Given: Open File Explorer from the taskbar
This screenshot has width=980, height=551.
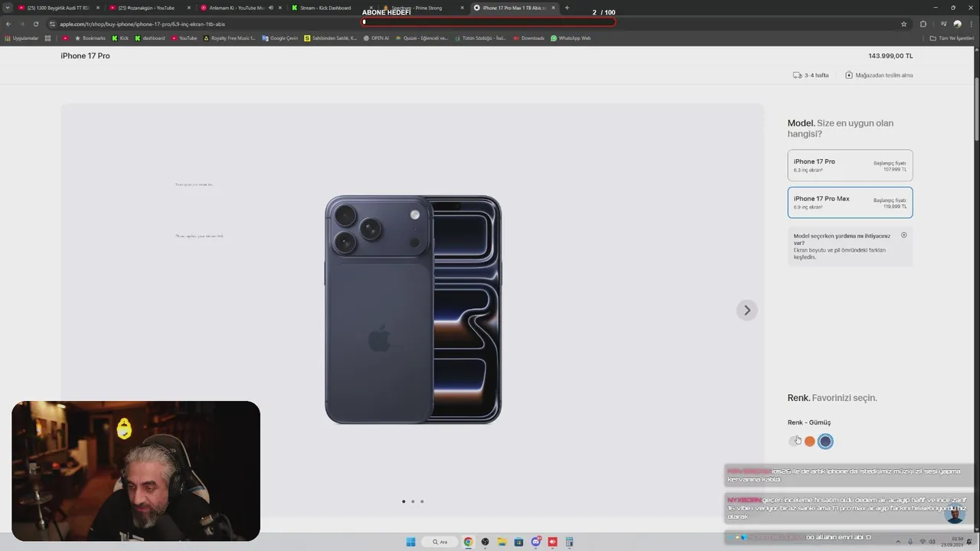Looking at the screenshot, I should click(501, 542).
